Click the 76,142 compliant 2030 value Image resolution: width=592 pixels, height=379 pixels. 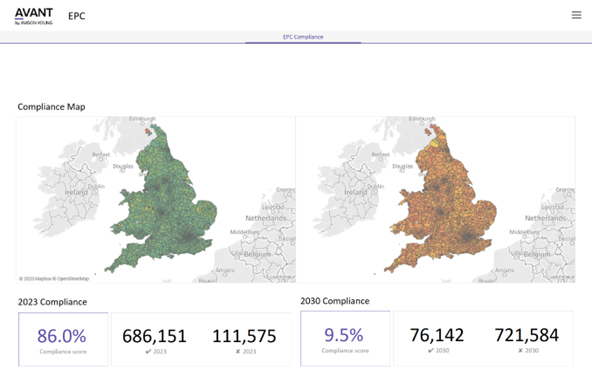[437, 335]
